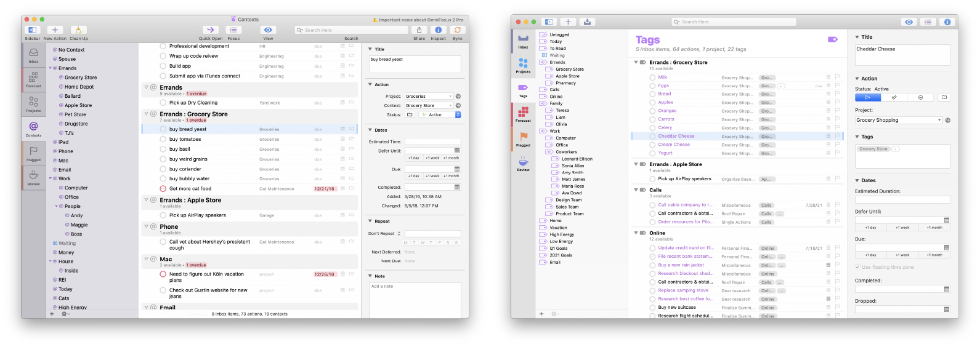
Task: Select Flagged perspective in Contexts window
Action: [x=33, y=153]
